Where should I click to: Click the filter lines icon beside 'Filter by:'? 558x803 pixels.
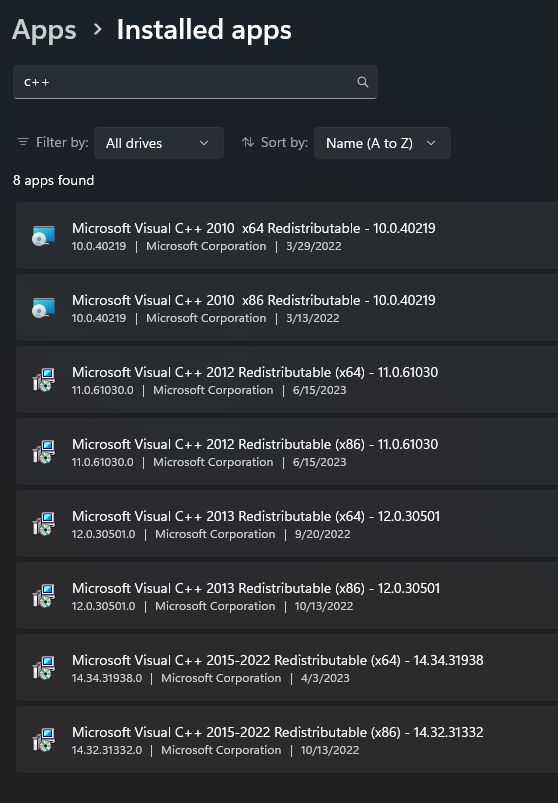[23, 142]
